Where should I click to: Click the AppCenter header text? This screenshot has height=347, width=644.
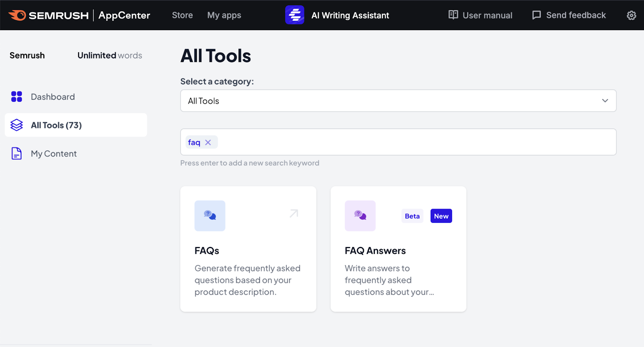[124, 15]
